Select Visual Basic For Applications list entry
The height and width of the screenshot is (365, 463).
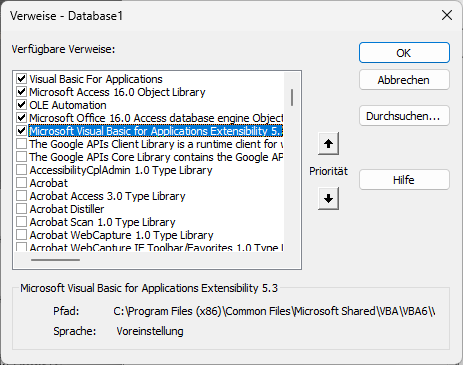click(96, 79)
